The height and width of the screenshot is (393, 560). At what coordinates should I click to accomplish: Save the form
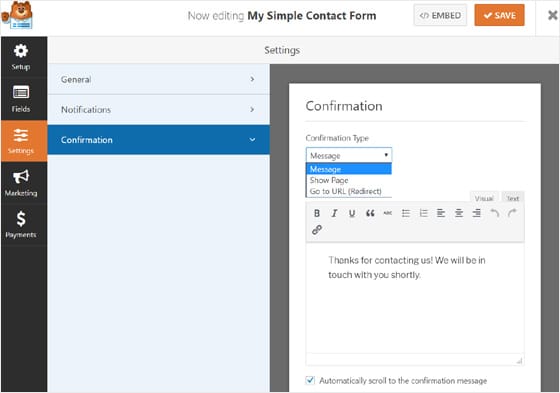pos(499,15)
